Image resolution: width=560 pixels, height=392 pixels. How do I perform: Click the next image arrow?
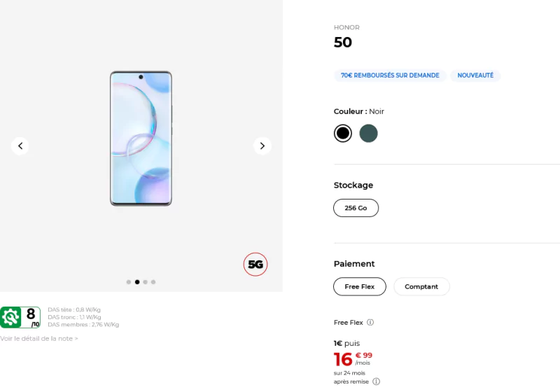pyautogui.click(x=262, y=146)
